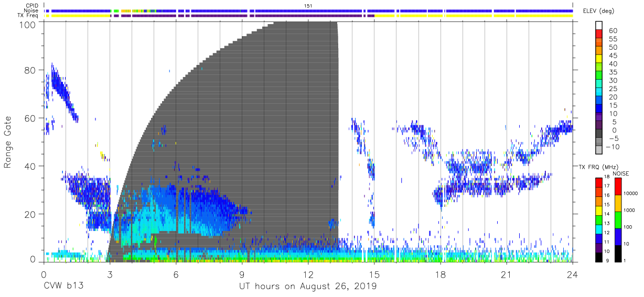
Task: Select red top segment of TX FRQ colorbar
Action: pyautogui.click(x=599, y=182)
